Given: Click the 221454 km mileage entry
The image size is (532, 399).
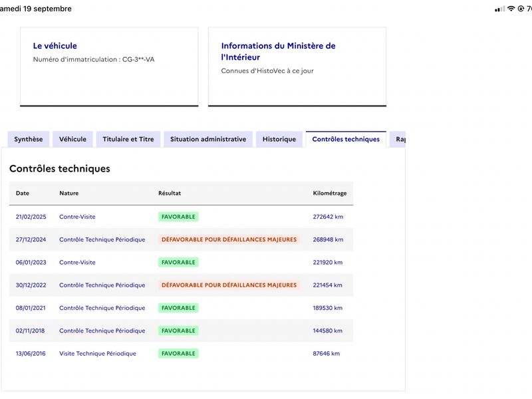Looking at the screenshot, I should click(327, 285).
